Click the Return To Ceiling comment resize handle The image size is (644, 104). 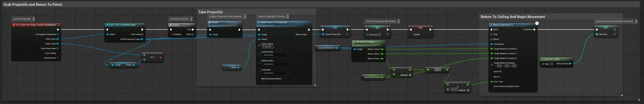click(x=622, y=95)
